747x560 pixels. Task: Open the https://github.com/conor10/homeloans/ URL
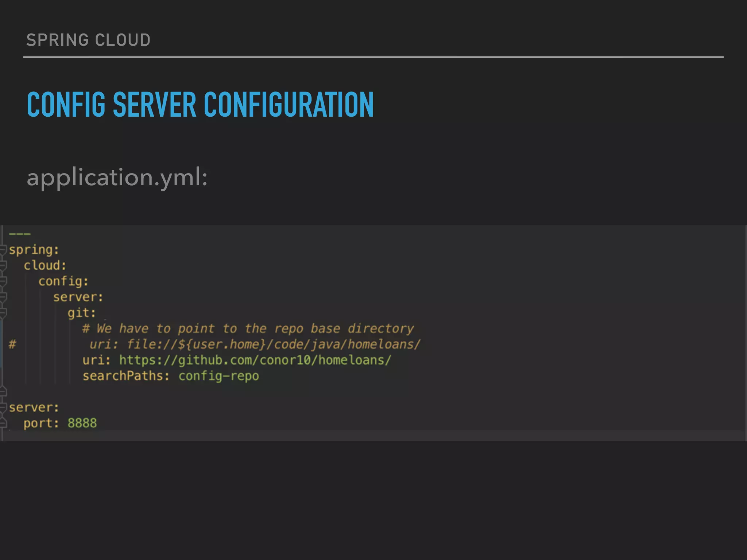click(x=255, y=360)
